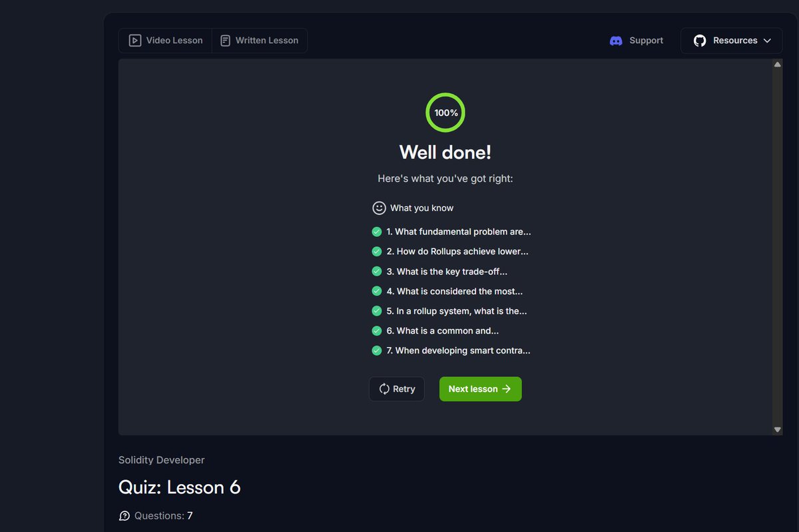Click green checkmark for question 7

click(377, 350)
